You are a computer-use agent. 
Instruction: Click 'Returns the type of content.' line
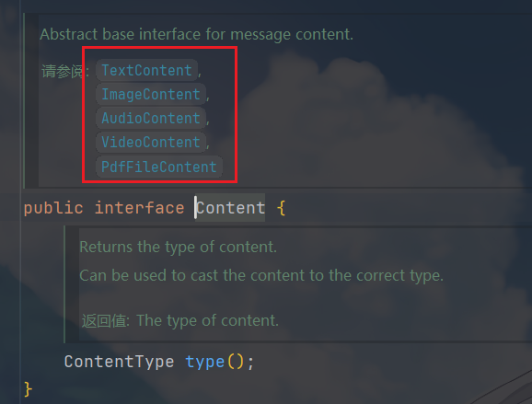(179, 247)
